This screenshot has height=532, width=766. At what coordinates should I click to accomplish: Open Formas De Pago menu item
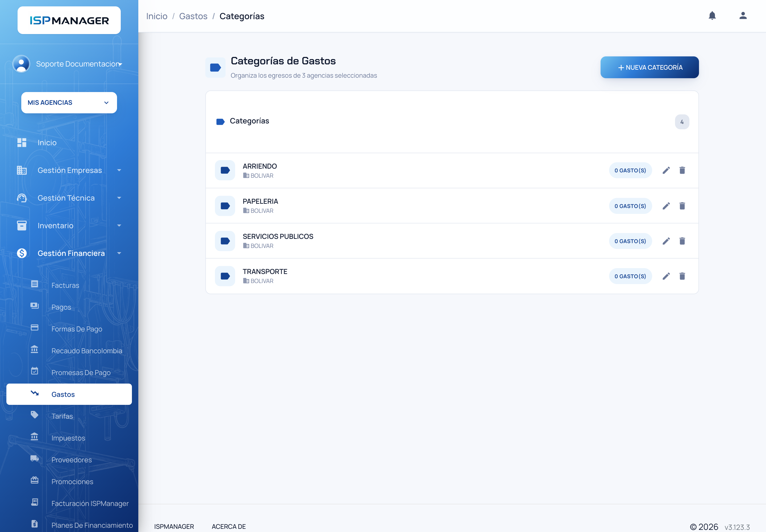click(x=69, y=329)
